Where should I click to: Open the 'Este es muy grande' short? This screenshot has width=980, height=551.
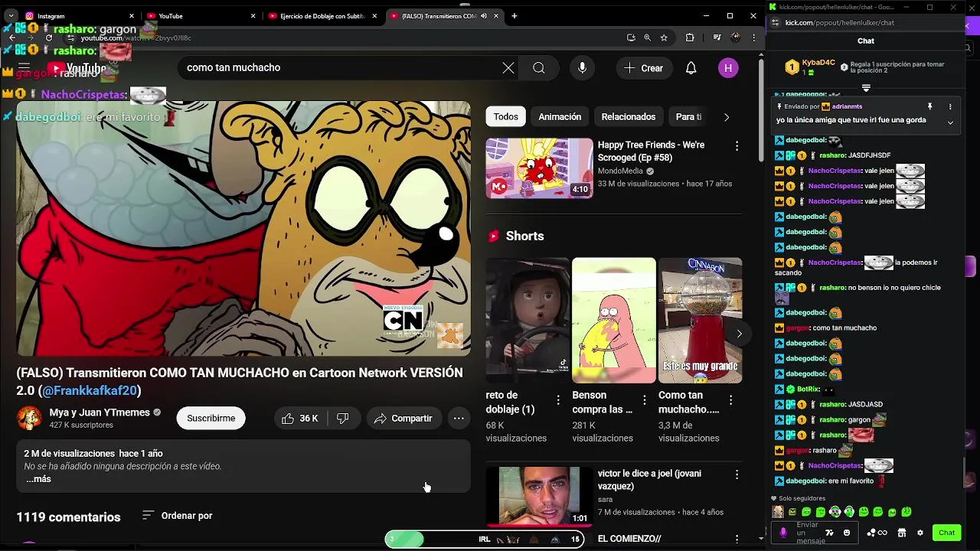(x=701, y=320)
